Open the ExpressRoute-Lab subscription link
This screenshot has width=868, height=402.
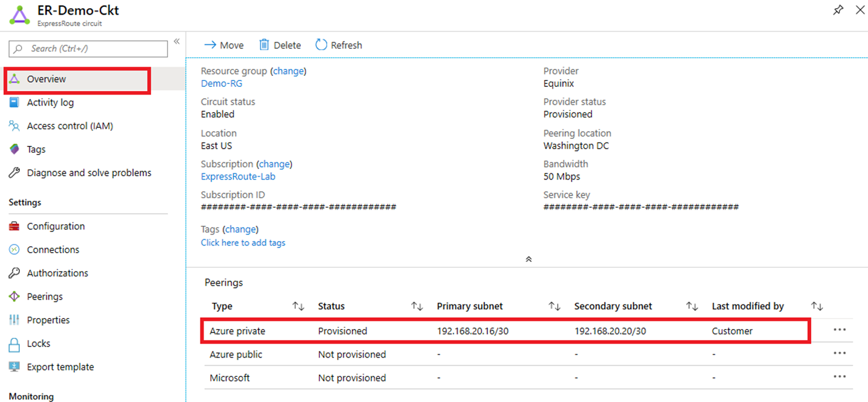[x=238, y=176]
